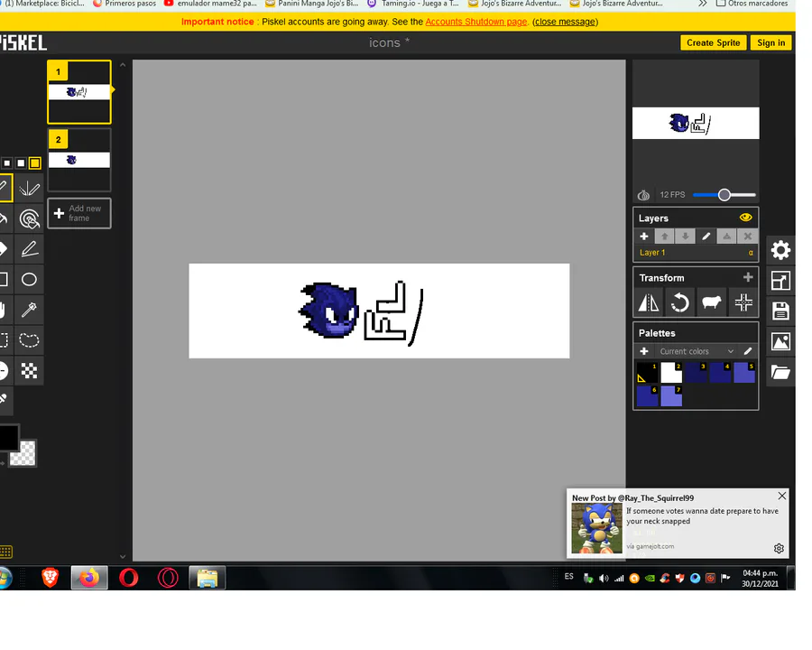Open the Primeros pasos bookmark

[x=125, y=4]
